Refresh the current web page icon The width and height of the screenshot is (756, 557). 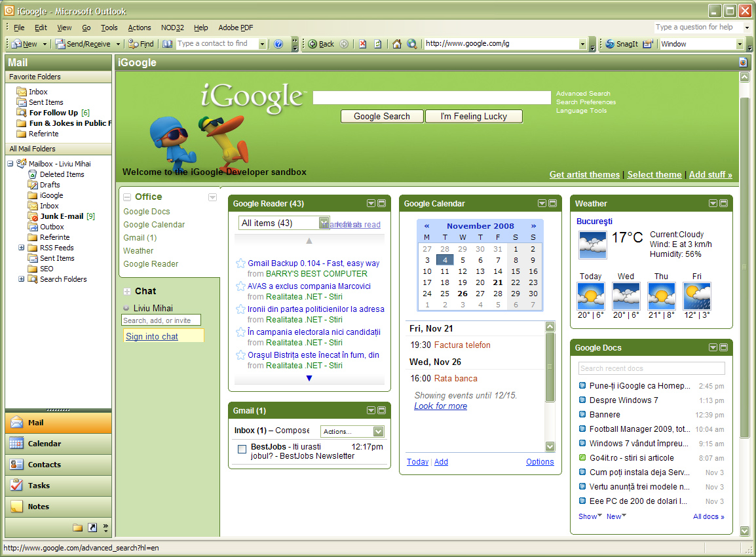(x=378, y=44)
